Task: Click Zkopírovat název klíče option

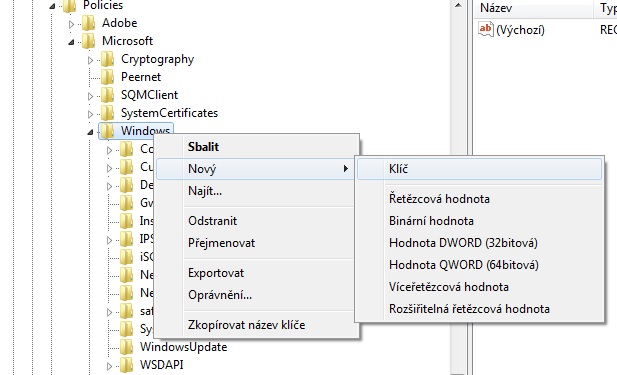Action: pos(246,325)
